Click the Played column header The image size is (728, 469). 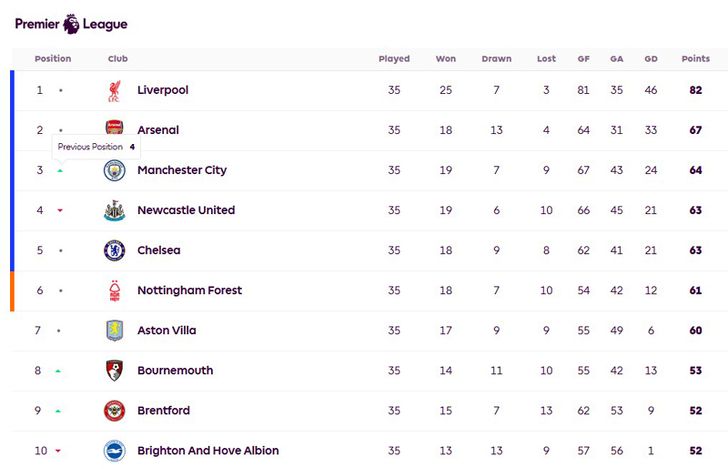[x=394, y=59]
